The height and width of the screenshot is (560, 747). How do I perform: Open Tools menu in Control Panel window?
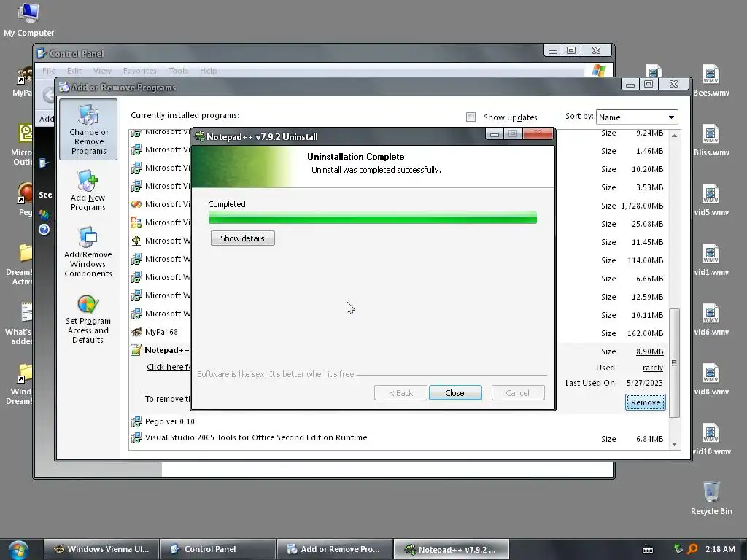click(x=178, y=71)
